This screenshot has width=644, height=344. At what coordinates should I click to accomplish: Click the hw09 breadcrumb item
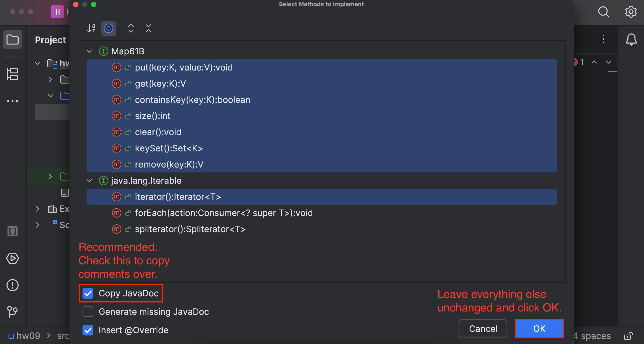28,336
